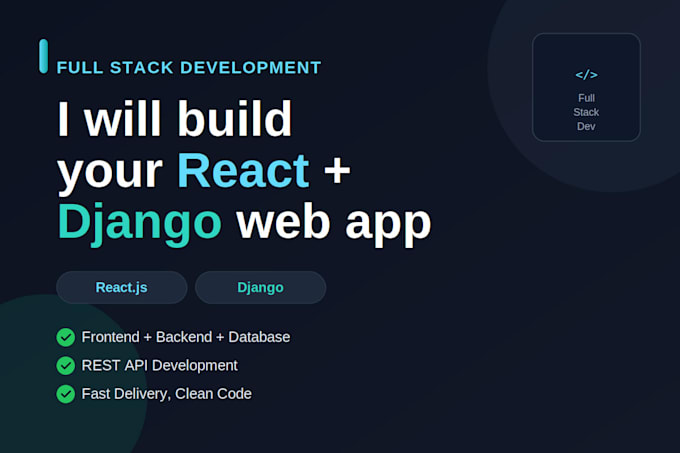Viewport: 680px width, 453px height.
Task: Click the blue word 'React' in headline
Action: [x=243, y=170]
